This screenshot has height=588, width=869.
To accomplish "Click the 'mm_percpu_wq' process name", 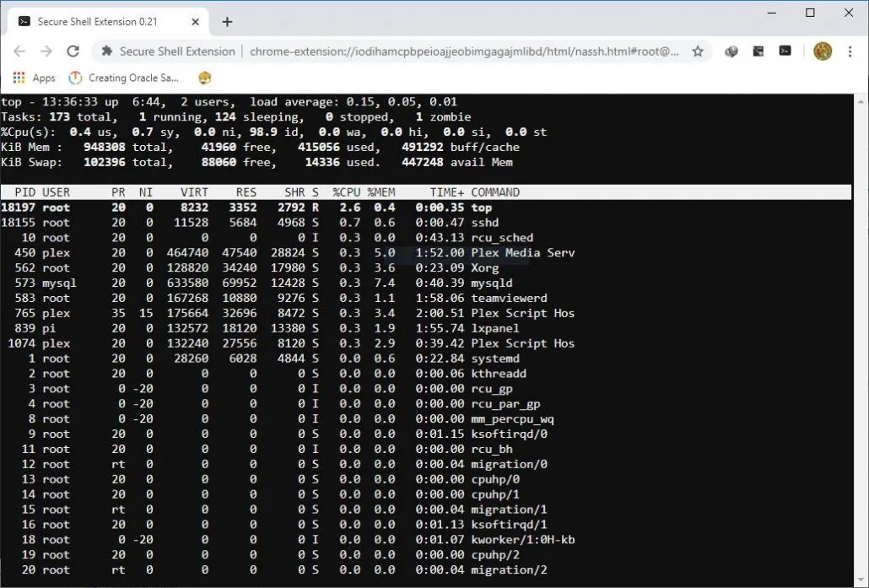I will pos(513,419).
